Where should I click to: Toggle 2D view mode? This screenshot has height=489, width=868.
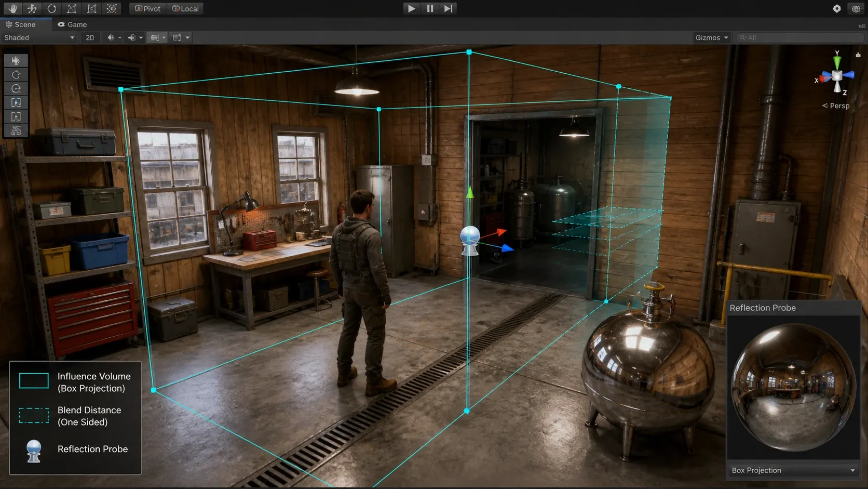pyautogui.click(x=90, y=37)
